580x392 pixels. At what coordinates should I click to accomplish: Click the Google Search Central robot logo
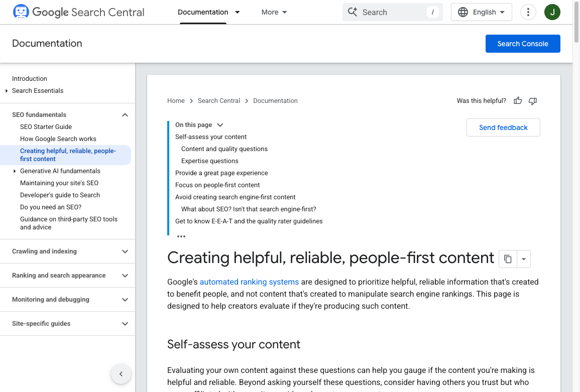[x=21, y=12]
